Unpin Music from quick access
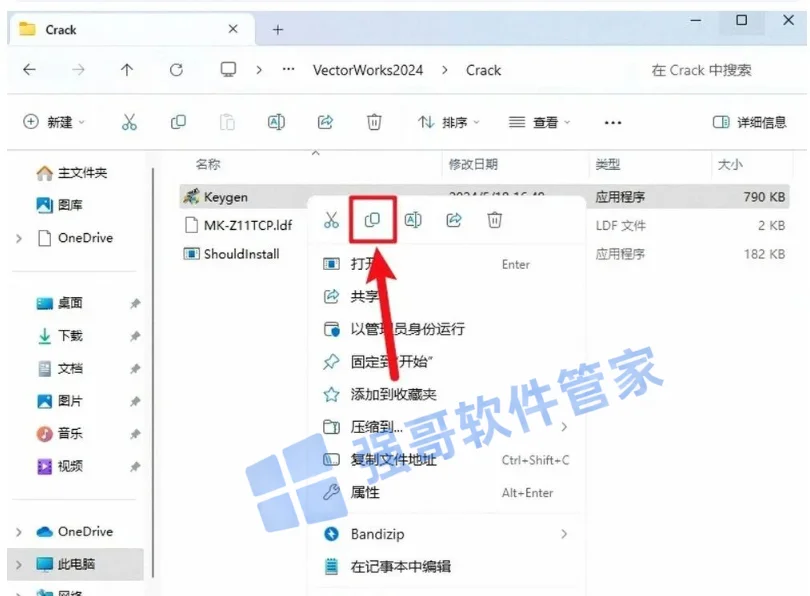 click(x=135, y=434)
